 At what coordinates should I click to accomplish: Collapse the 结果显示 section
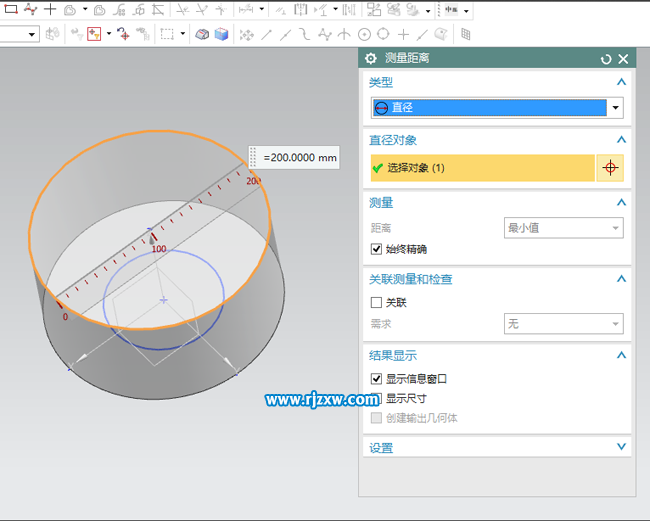coord(621,355)
